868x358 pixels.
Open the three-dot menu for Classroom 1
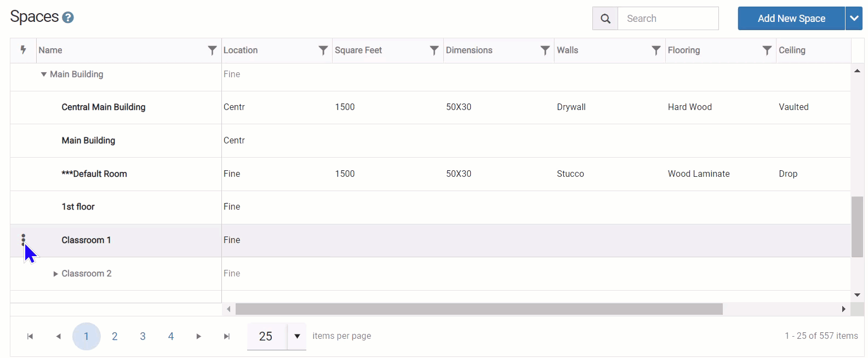click(x=23, y=240)
